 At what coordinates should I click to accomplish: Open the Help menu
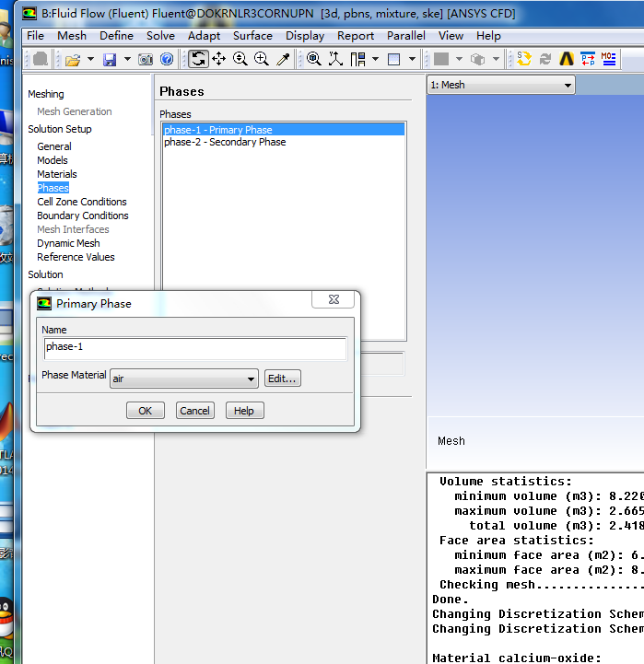click(488, 36)
